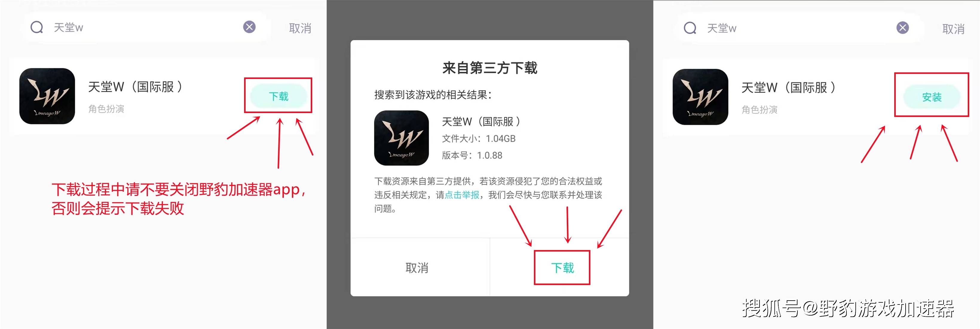Viewport: 980px width, 329px height.
Task: Click the green 安装 button in right panel
Action: click(x=932, y=97)
